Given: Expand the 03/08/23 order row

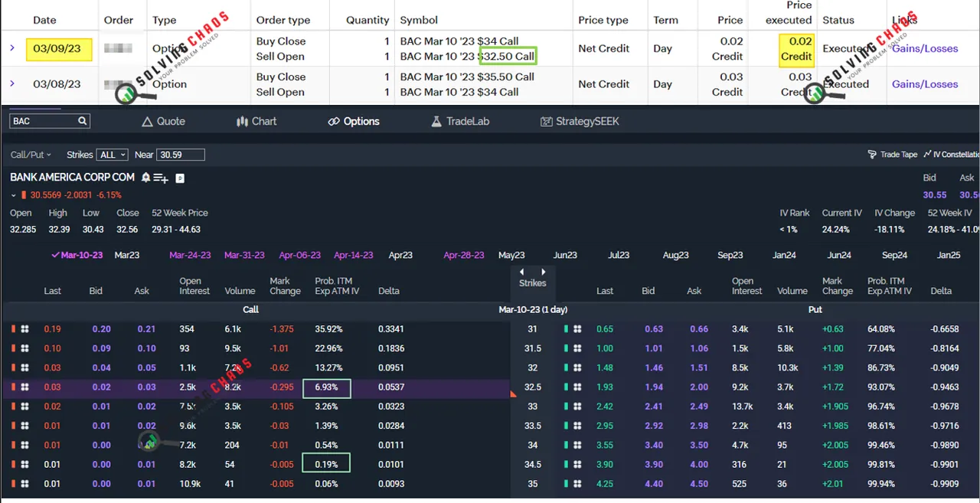Looking at the screenshot, I should coord(12,84).
